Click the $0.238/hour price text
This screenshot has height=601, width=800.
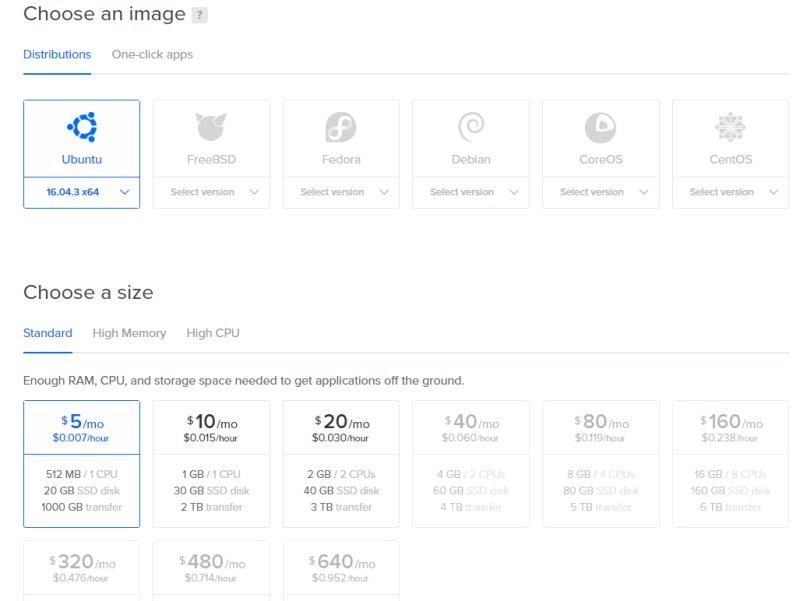[x=730, y=438]
